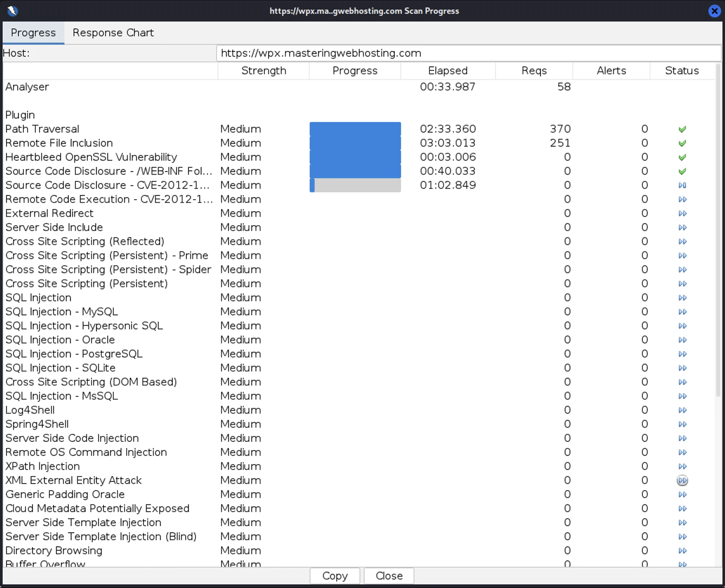The height and width of the screenshot is (588, 725).
Task: Click the Strength column header
Action: point(264,71)
